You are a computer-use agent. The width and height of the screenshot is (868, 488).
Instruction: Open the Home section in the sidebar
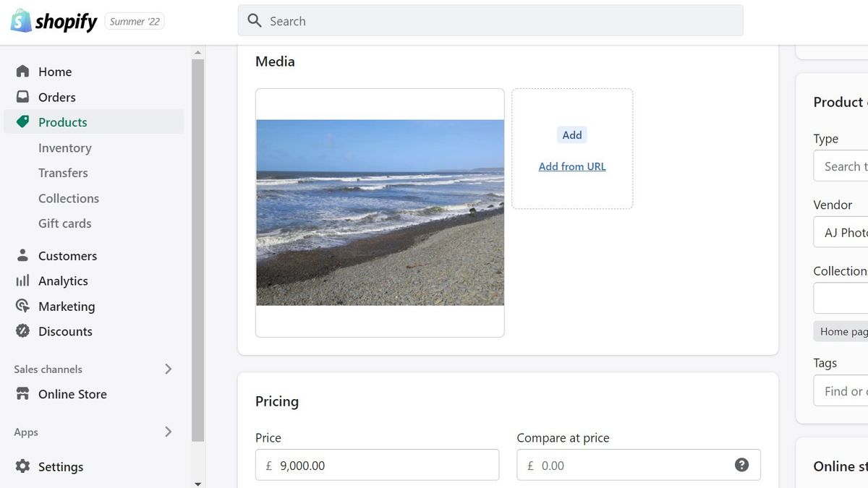coord(22,71)
